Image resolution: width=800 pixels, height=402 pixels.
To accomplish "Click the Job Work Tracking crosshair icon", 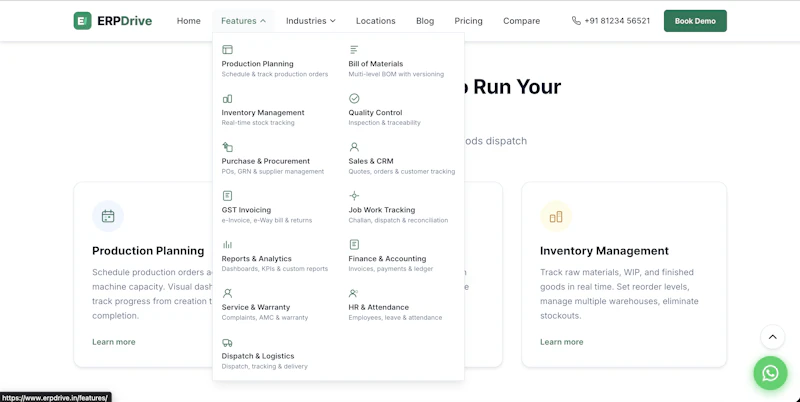I will [354, 196].
